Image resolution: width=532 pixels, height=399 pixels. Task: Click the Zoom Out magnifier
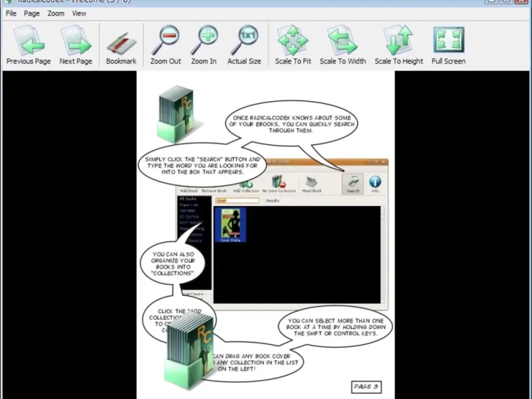pyautogui.click(x=166, y=45)
